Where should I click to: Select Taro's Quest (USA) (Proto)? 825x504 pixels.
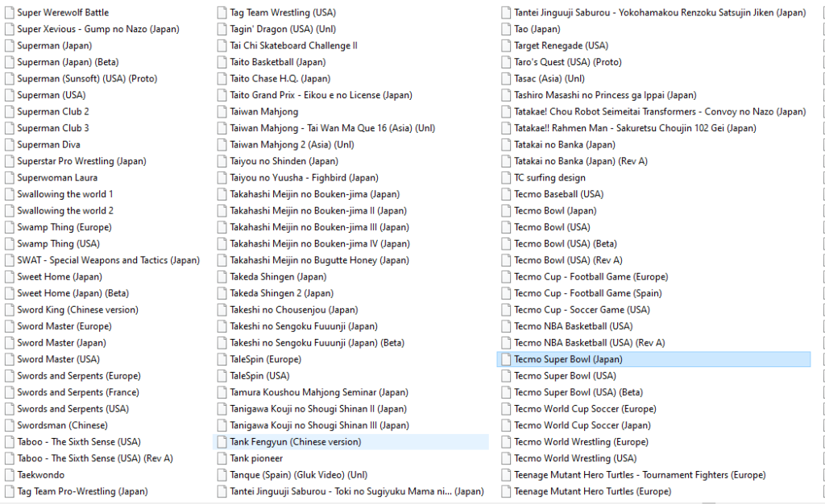tap(567, 62)
